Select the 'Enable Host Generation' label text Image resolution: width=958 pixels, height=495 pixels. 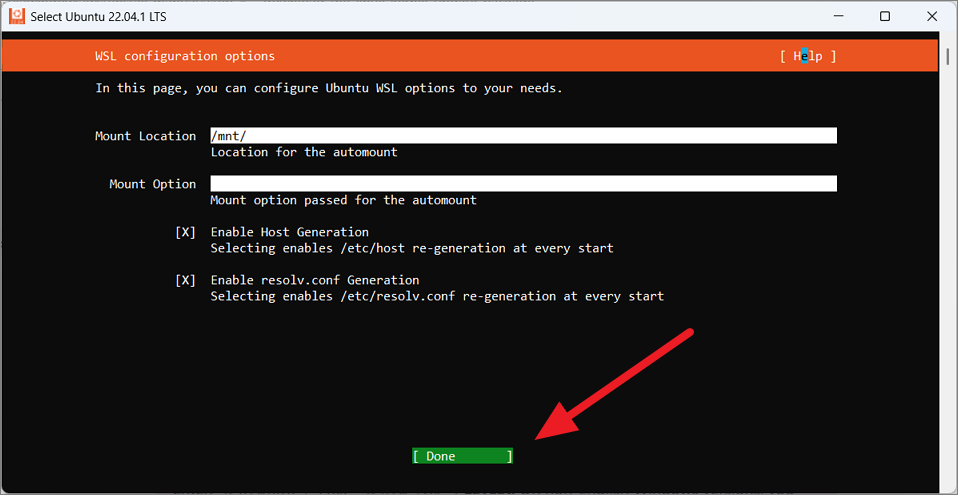(290, 232)
